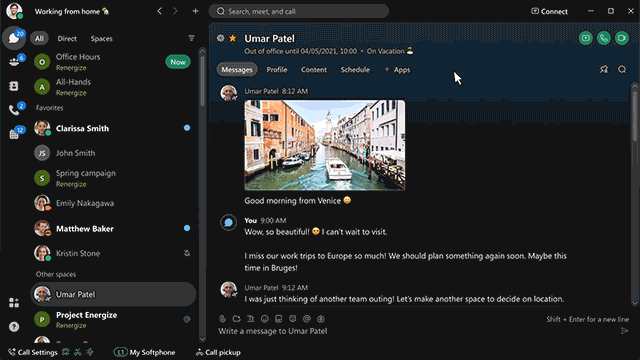Open the Matthew Baker conversation
This screenshot has width=640, height=360.
[113, 229]
